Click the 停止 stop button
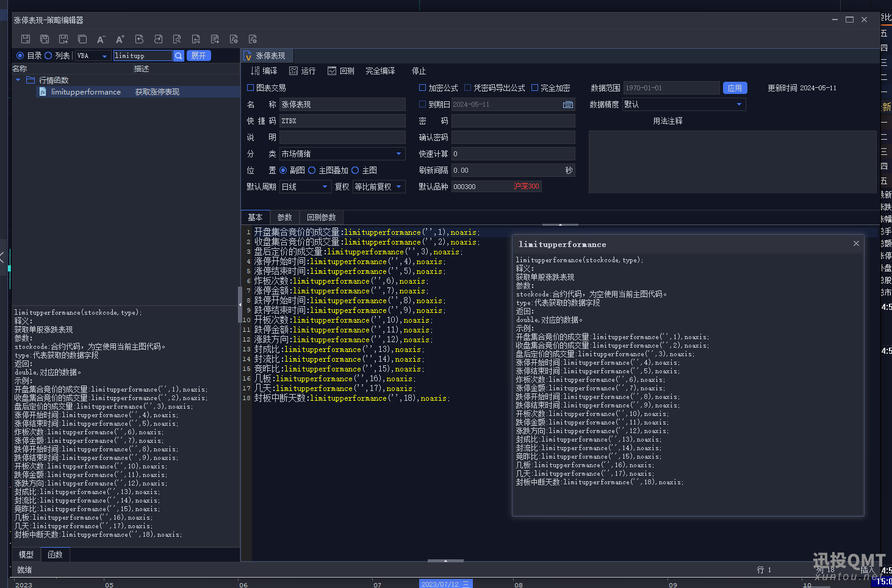Image resolution: width=892 pixels, height=588 pixels. pos(419,71)
